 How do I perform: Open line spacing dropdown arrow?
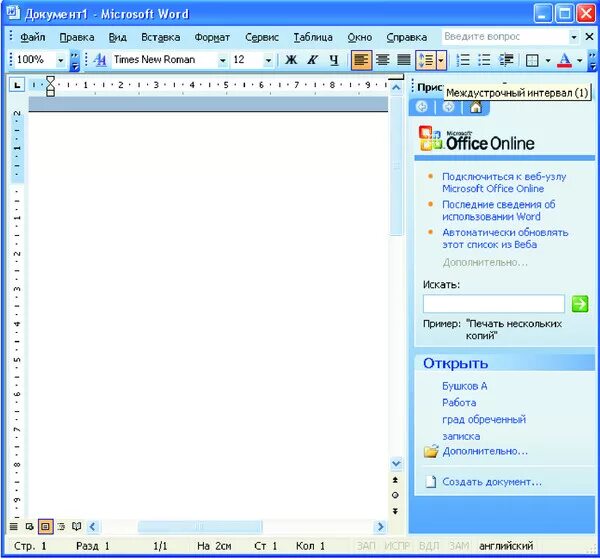point(441,60)
